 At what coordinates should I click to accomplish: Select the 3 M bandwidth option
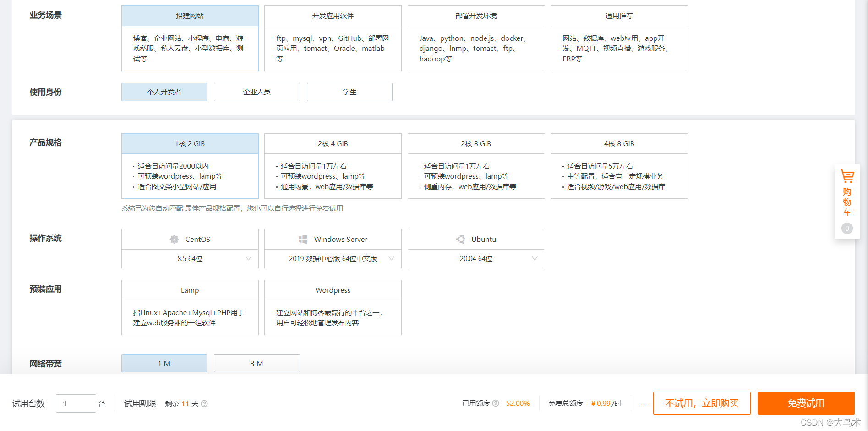pos(257,363)
